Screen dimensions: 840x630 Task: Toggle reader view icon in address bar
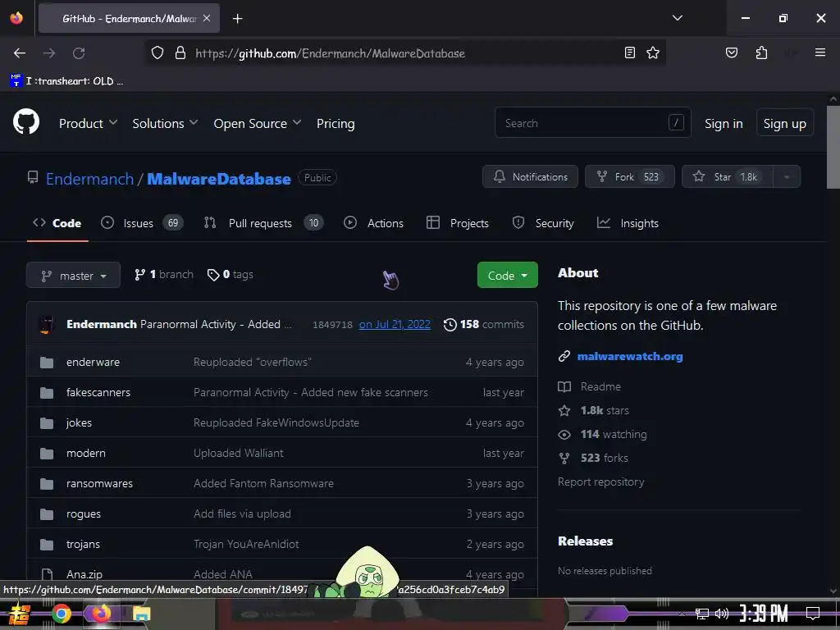[630, 52]
